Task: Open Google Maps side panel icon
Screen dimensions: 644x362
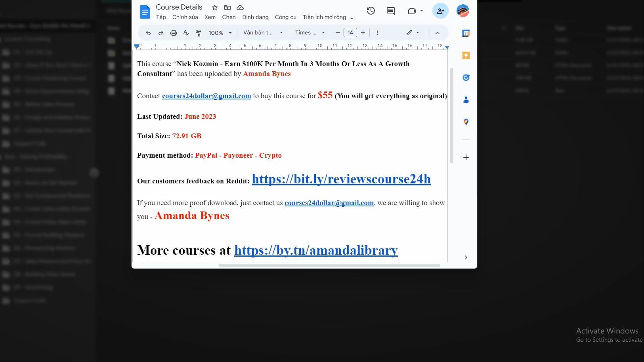Action: pos(466,122)
